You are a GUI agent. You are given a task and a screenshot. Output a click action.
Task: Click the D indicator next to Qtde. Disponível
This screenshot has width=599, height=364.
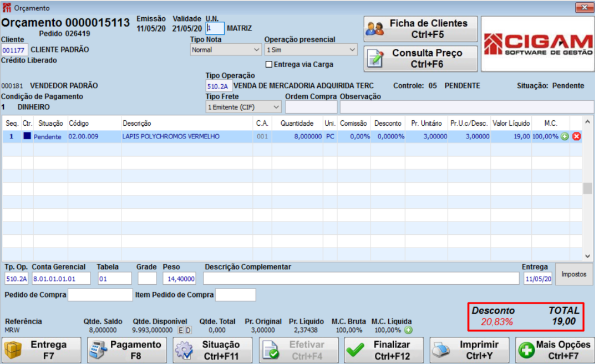[x=189, y=330]
